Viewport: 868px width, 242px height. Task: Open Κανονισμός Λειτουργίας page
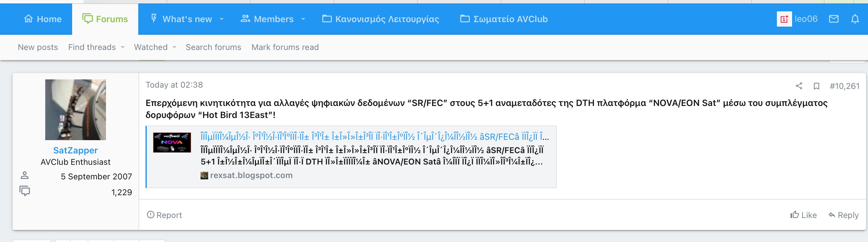(381, 19)
